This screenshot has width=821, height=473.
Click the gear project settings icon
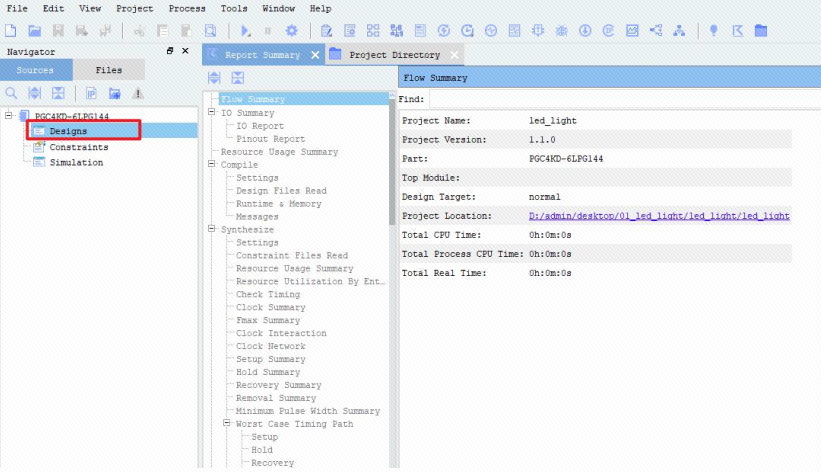tap(292, 31)
